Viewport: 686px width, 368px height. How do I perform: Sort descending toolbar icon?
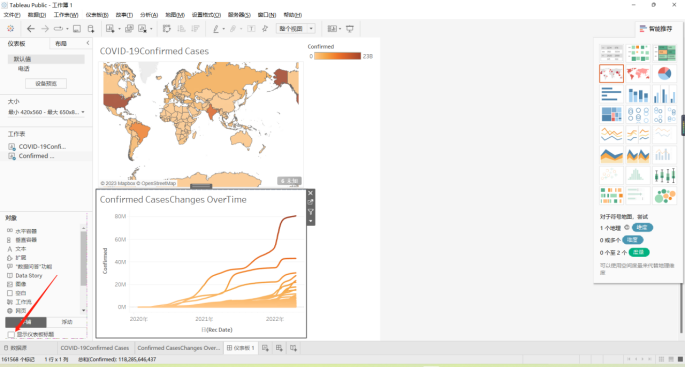coord(195,28)
